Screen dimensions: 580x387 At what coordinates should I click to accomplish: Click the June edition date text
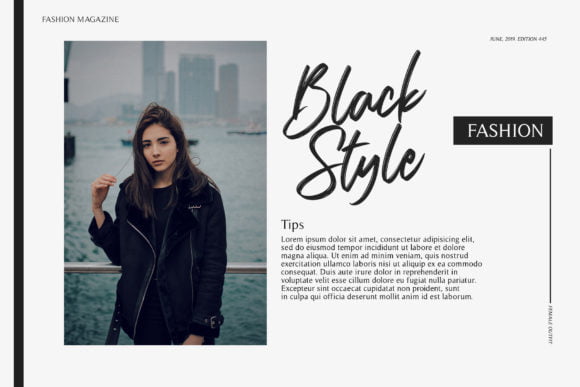(518, 39)
